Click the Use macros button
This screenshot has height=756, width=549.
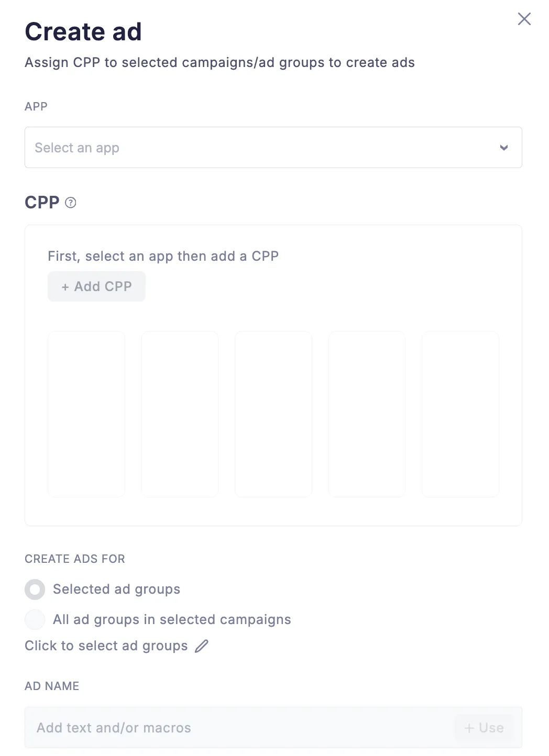[x=483, y=728]
